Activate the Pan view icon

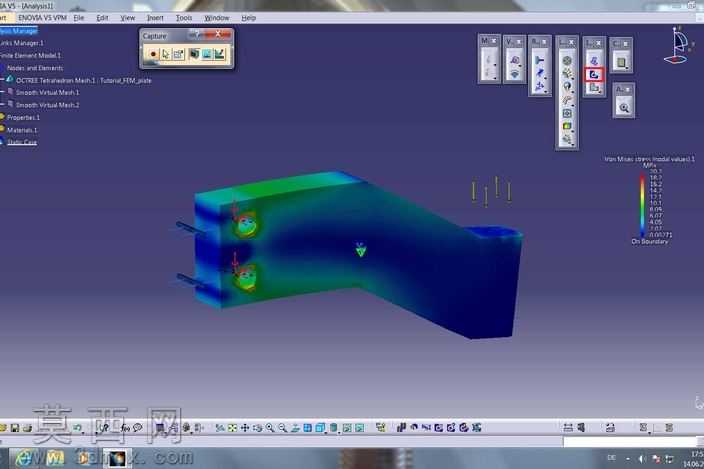[x=245, y=428]
